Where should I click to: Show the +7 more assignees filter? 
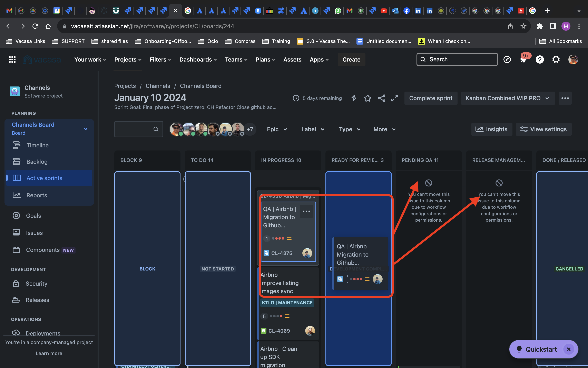tap(250, 129)
